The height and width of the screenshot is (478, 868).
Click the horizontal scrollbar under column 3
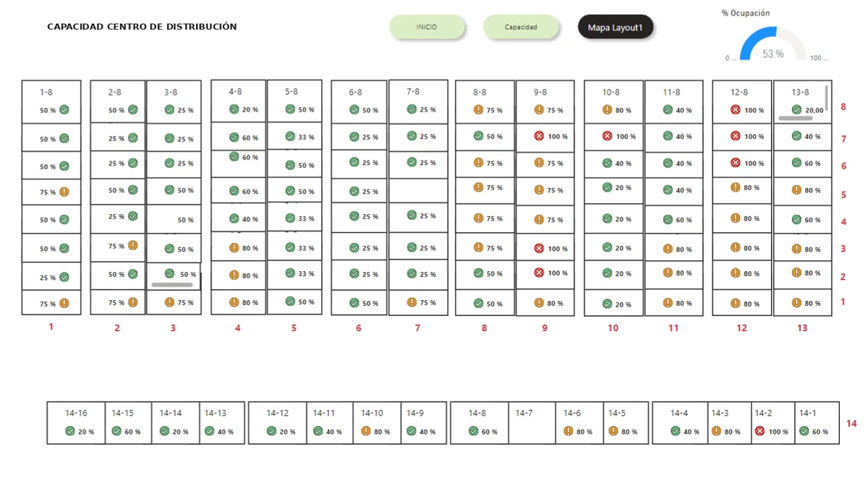(172, 285)
